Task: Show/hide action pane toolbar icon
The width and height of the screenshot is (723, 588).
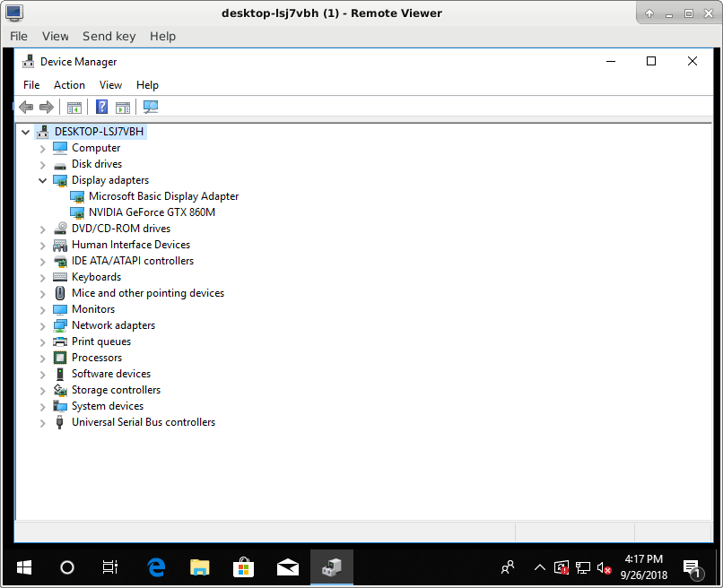Action: pyautogui.click(x=123, y=108)
